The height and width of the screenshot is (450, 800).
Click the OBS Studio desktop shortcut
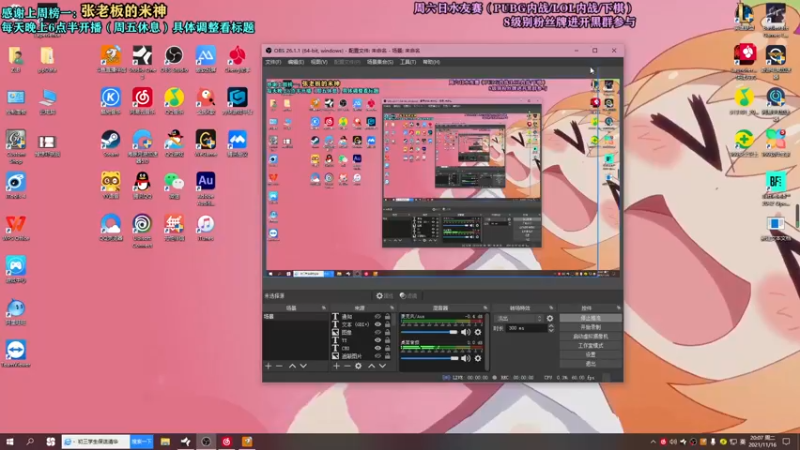click(x=174, y=59)
